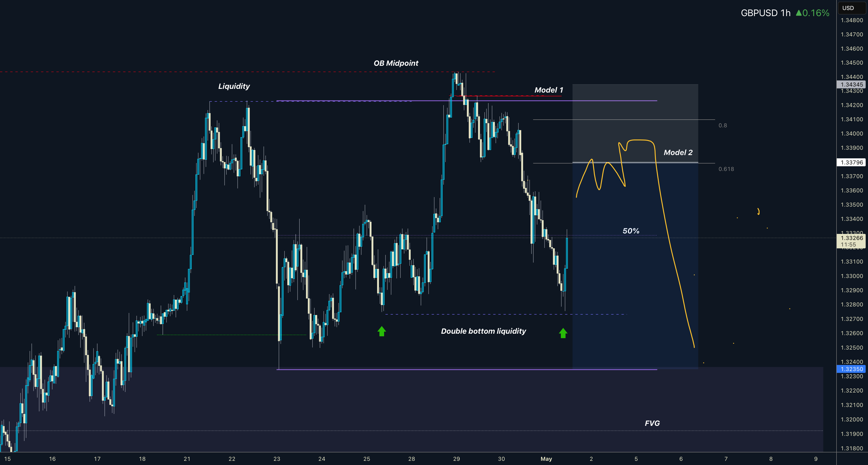Click the 1.31800 price scale label

pyautogui.click(x=851, y=448)
